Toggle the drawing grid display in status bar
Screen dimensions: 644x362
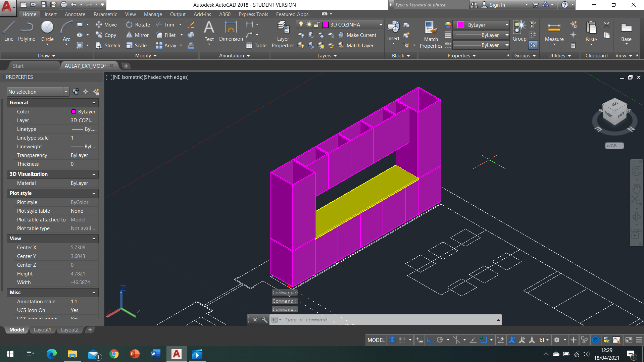(392, 340)
